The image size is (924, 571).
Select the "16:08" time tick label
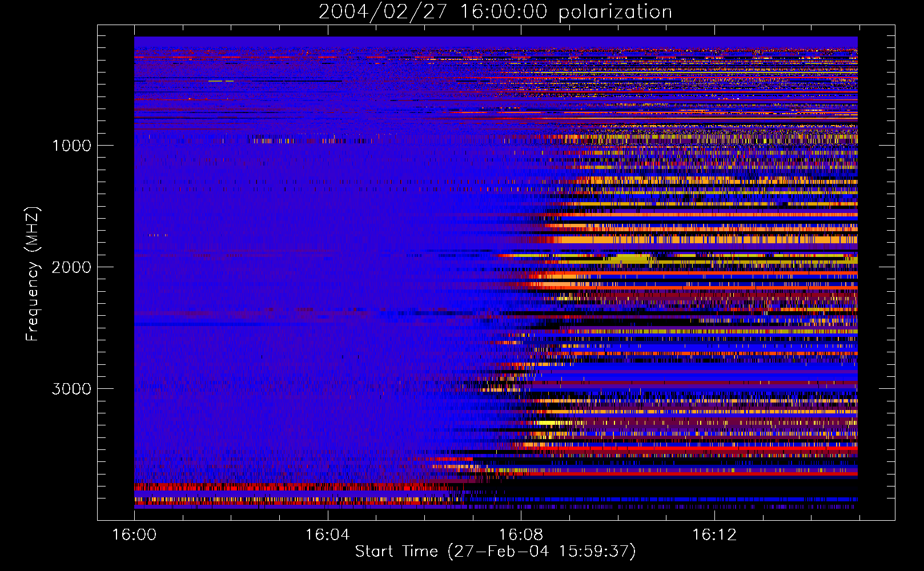521,535
